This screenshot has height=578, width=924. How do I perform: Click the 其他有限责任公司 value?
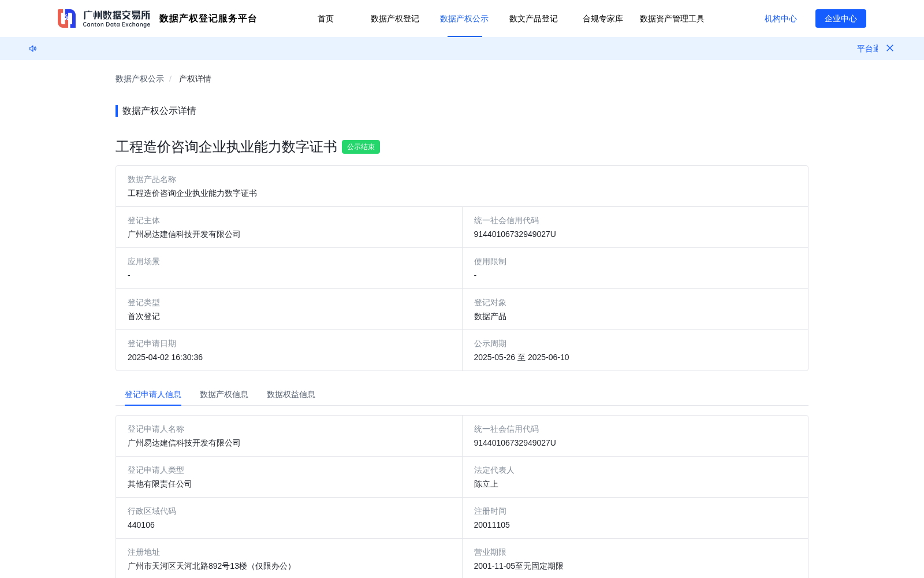pos(160,484)
